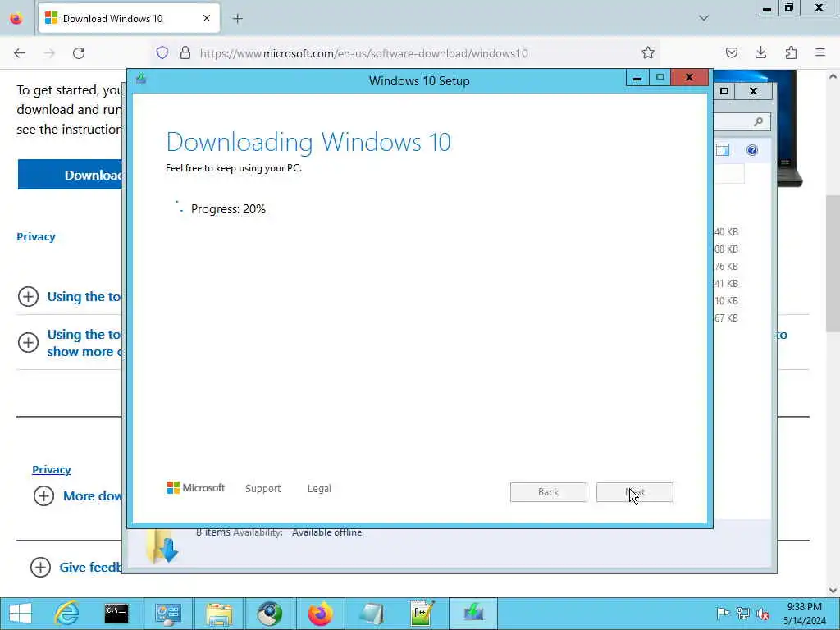Screen dimensions: 840x630
Task: Click the forward navigation arrow
Action: pyautogui.click(x=49, y=53)
